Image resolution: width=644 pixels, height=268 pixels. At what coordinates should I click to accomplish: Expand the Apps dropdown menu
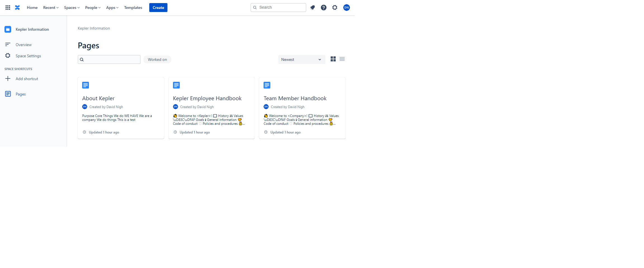point(112,8)
